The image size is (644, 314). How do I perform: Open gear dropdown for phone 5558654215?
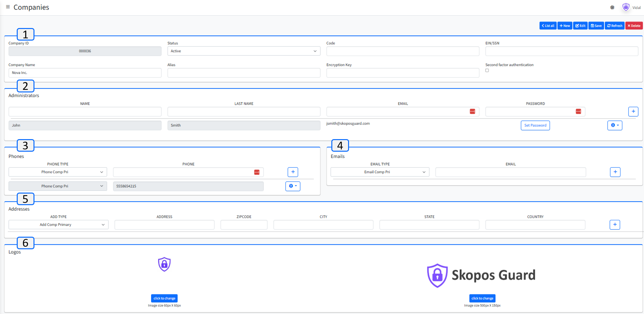click(x=293, y=186)
